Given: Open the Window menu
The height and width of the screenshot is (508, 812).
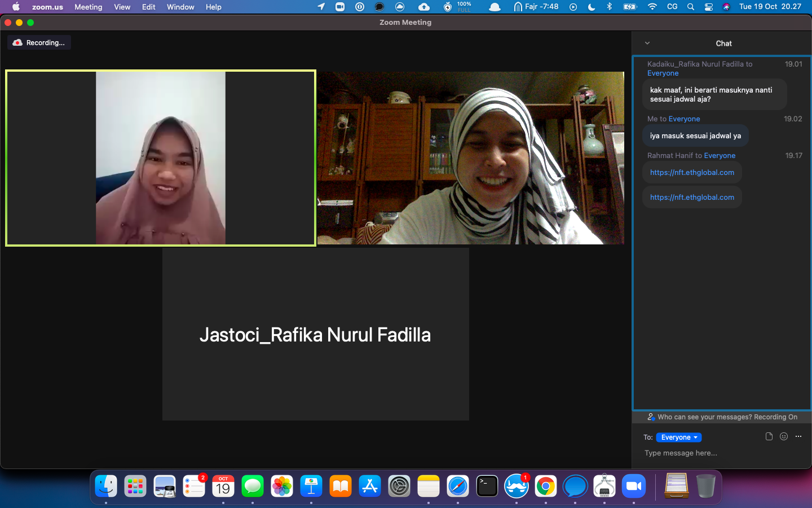Looking at the screenshot, I should 180,7.
